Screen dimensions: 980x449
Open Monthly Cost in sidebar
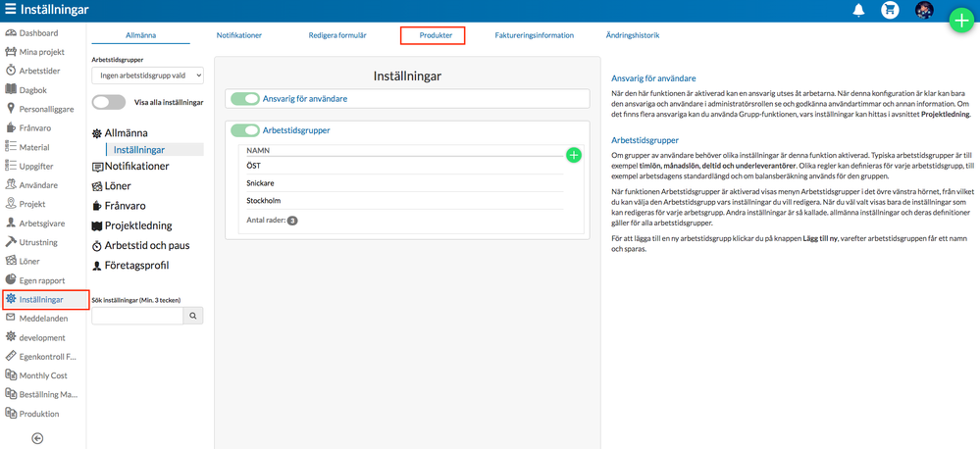43,375
